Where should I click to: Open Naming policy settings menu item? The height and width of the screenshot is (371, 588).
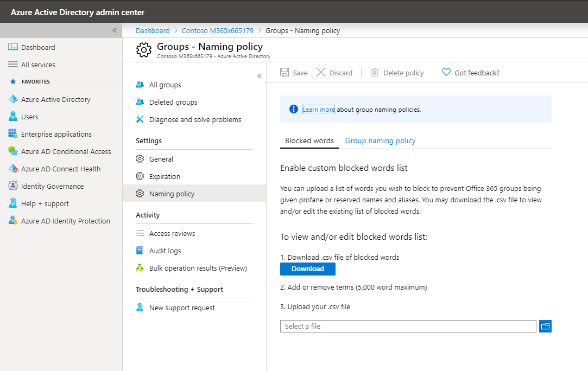coord(194,194)
